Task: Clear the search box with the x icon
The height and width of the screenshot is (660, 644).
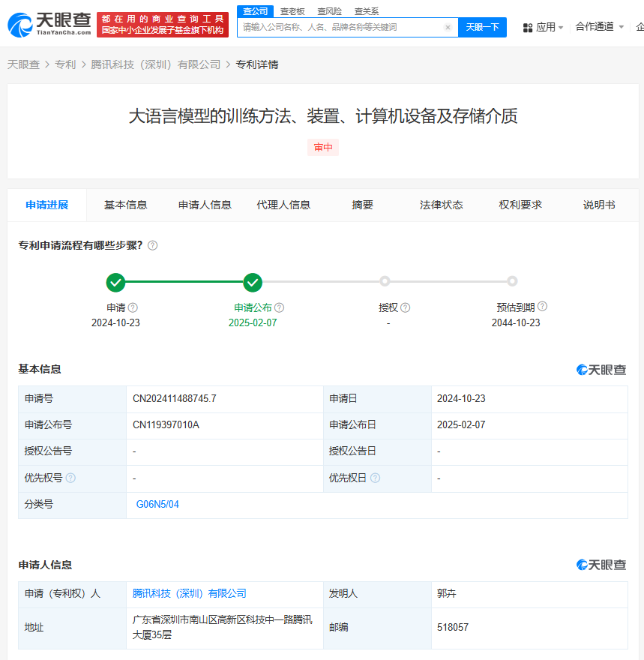Action: point(448,27)
